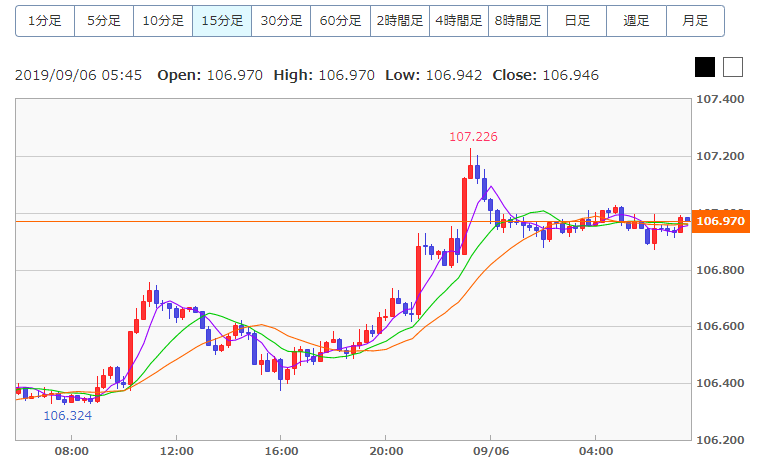Choose the 10分足 chart interval
This screenshot has width=766, height=466.
tap(163, 21)
